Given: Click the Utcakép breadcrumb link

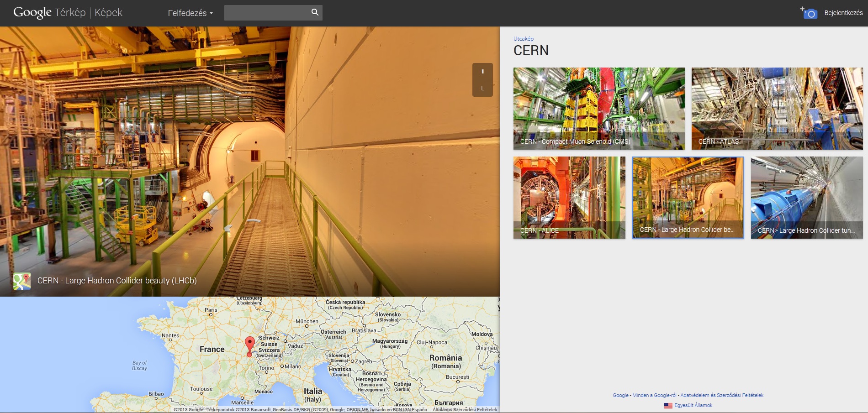Looking at the screenshot, I should (523, 39).
